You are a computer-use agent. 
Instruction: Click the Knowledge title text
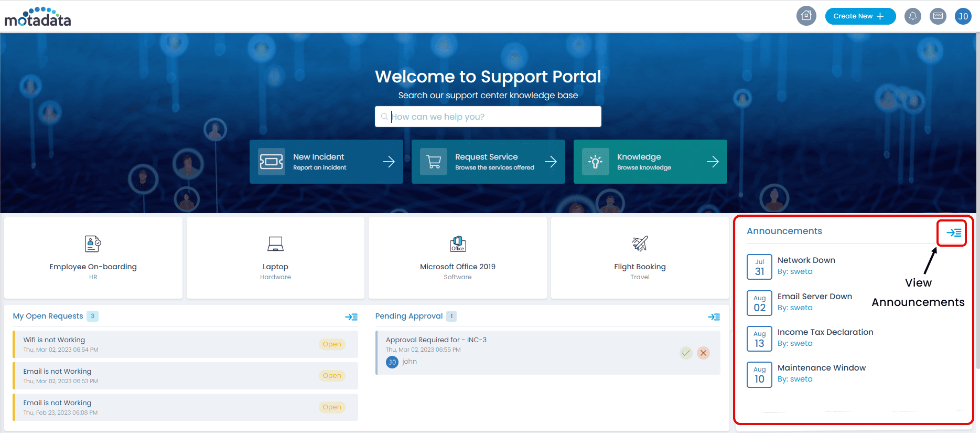pyautogui.click(x=639, y=157)
